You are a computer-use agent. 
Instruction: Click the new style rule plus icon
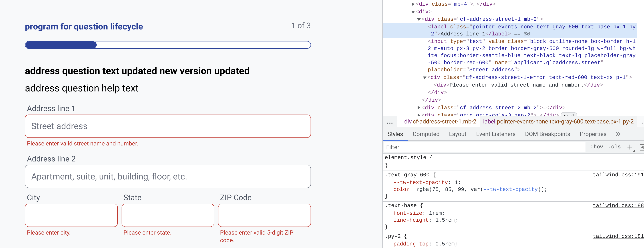[x=630, y=147]
